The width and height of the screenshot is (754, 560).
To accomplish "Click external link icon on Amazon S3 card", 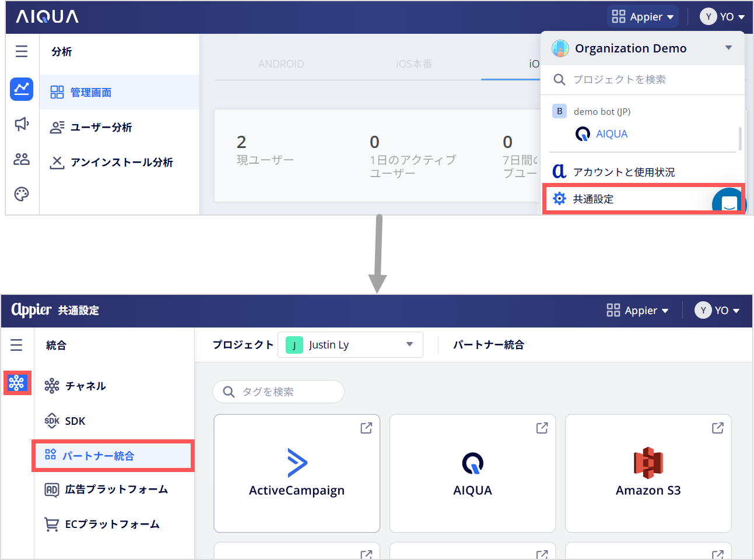I will pos(718,428).
